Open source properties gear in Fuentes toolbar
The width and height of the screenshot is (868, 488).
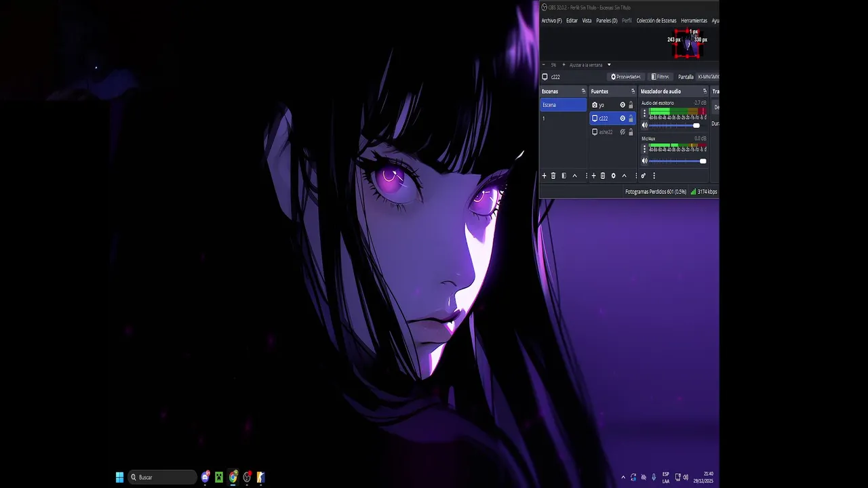[x=614, y=176]
